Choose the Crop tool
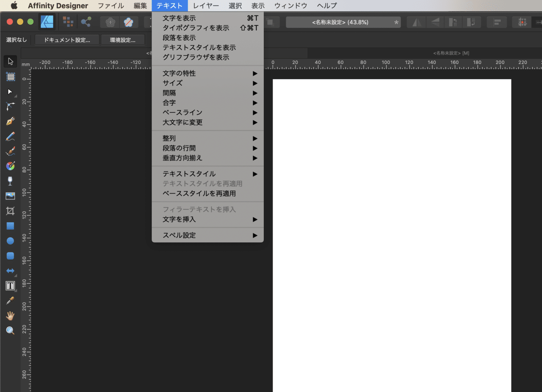 coord(10,211)
